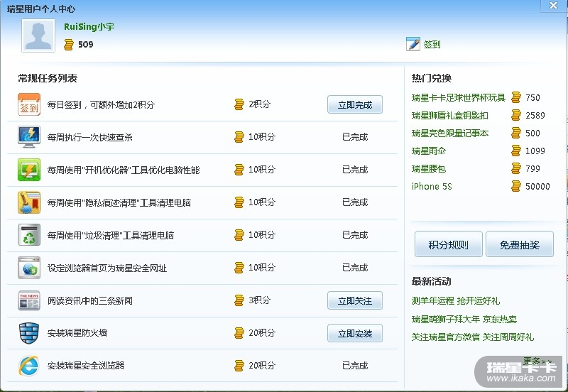
Task: Click the user avatar picture
Action: (x=38, y=36)
